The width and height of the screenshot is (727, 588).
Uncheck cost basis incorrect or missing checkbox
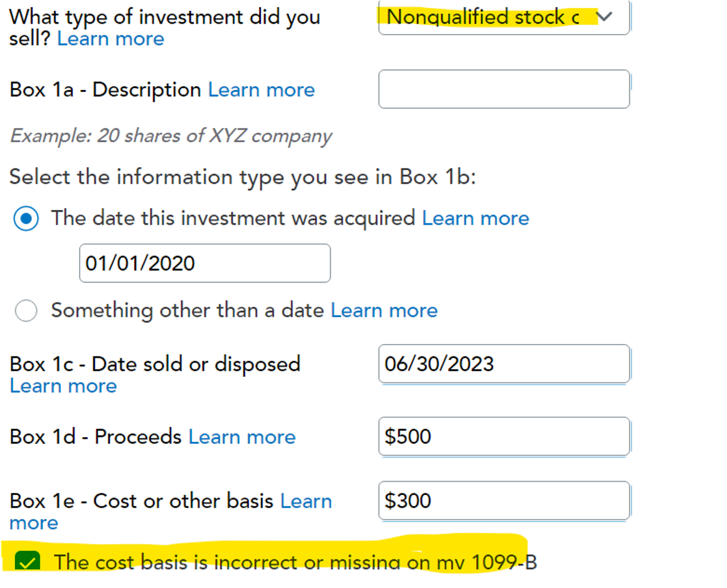tap(27, 563)
